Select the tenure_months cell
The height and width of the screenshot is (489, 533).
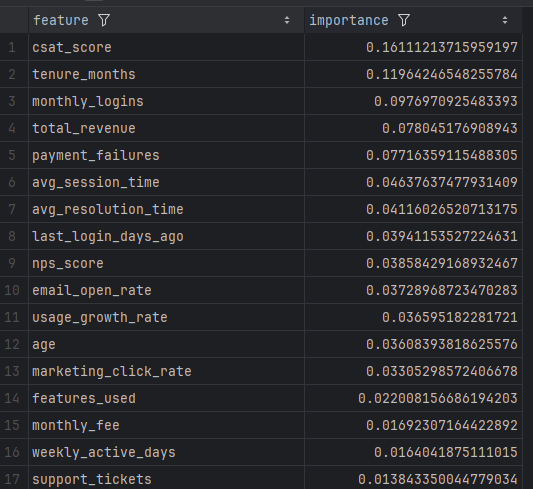167,74
